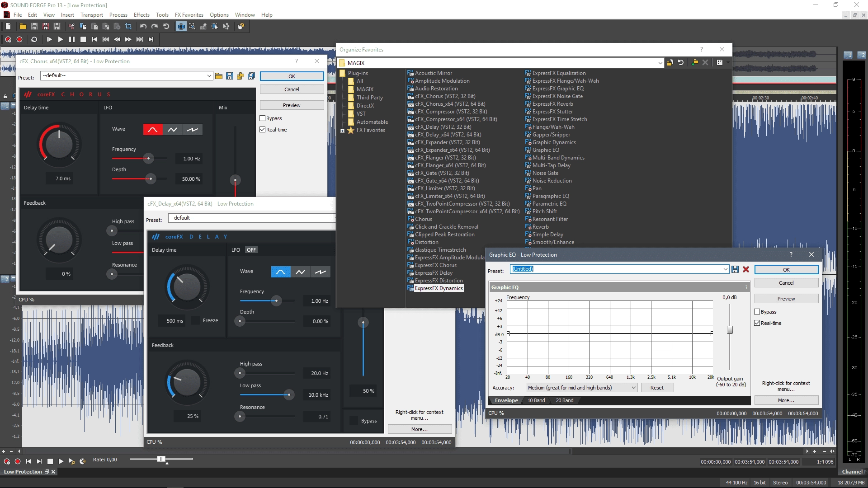Click the Copy icon in main toolbar
The width and height of the screenshot is (868, 488).
[83, 26]
